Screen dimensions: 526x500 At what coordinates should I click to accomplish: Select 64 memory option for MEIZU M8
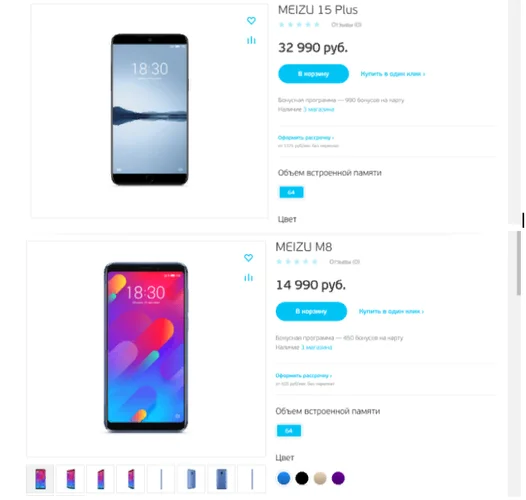pyautogui.click(x=288, y=431)
